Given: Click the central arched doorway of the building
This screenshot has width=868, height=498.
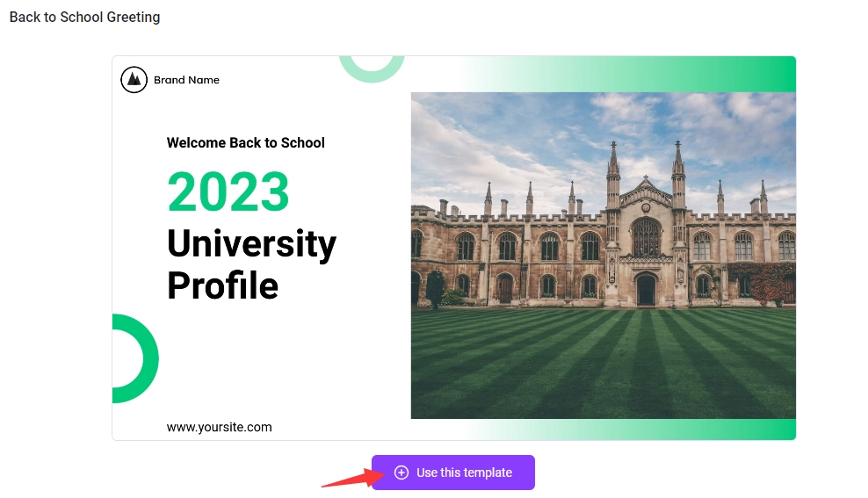Looking at the screenshot, I should pos(646,290).
